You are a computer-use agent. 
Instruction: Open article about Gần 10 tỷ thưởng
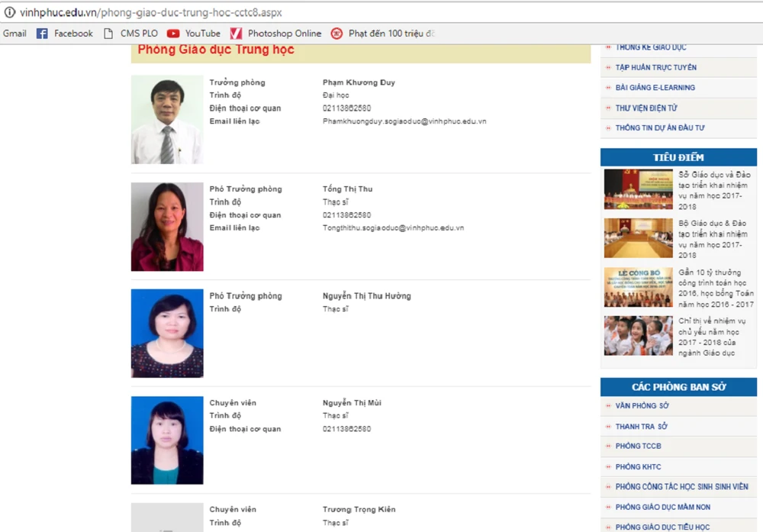(x=716, y=288)
